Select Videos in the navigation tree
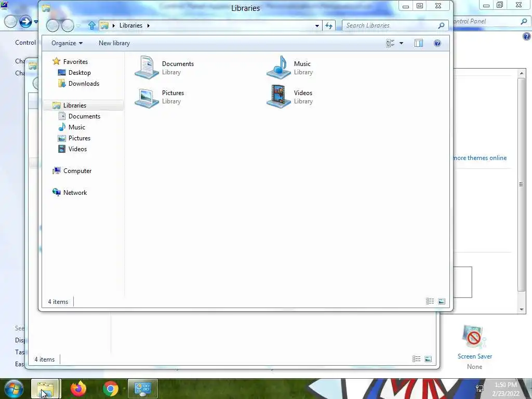This screenshot has height=399, width=532. pyautogui.click(x=77, y=149)
